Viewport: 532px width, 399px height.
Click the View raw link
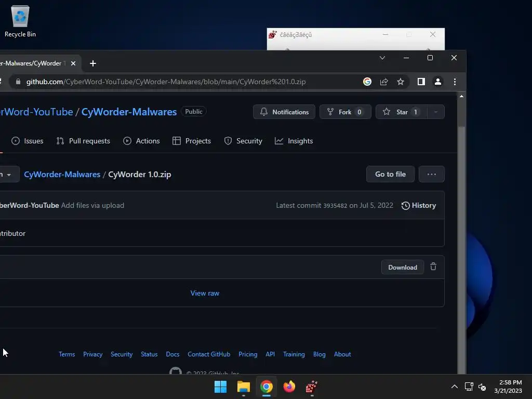point(205,293)
